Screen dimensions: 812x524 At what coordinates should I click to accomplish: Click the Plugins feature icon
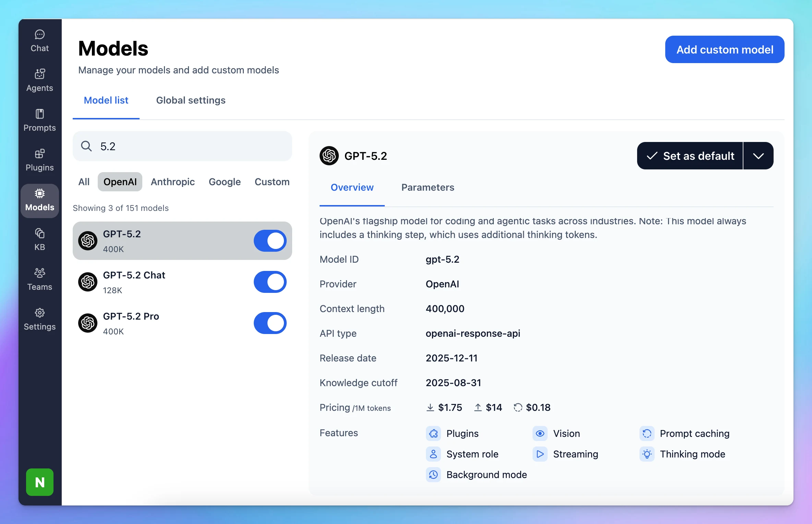[433, 433]
